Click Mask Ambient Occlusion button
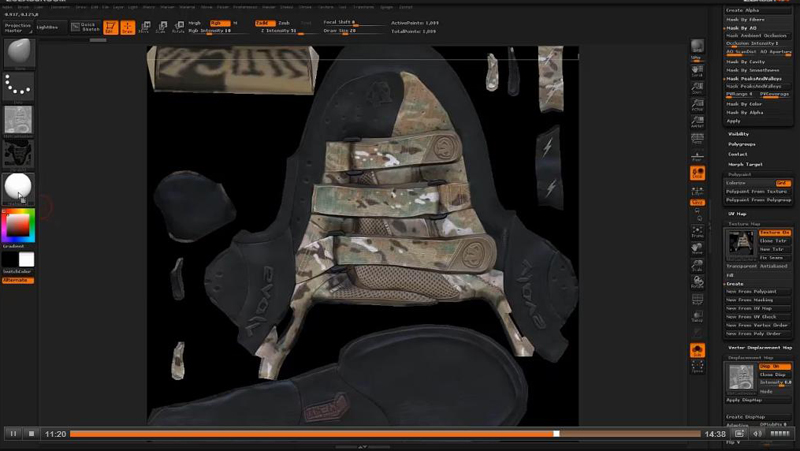 (x=757, y=35)
